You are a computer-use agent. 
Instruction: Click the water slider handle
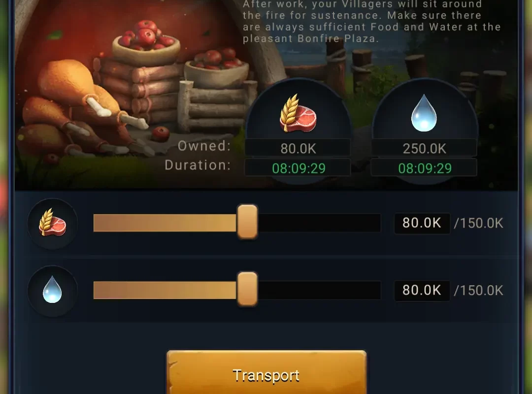247,289
